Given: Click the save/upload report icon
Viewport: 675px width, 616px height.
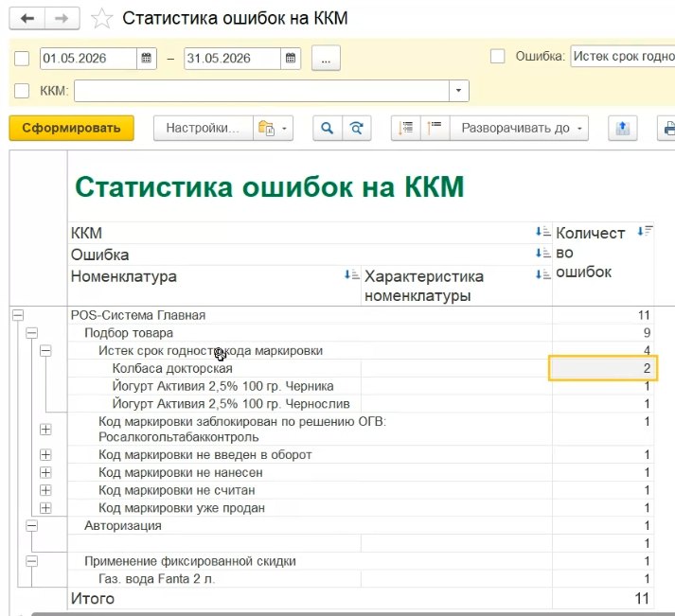Looking at the screenshot, I should point(623,128).
